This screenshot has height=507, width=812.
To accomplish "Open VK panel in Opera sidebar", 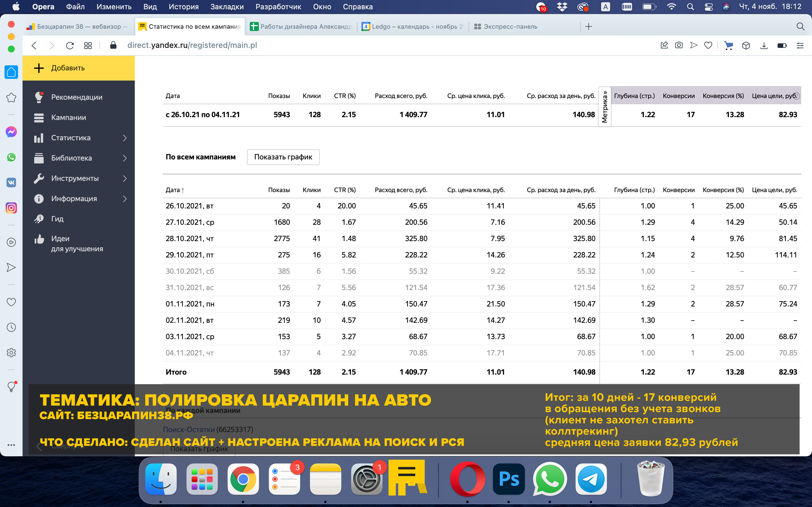I will point(11,183).
